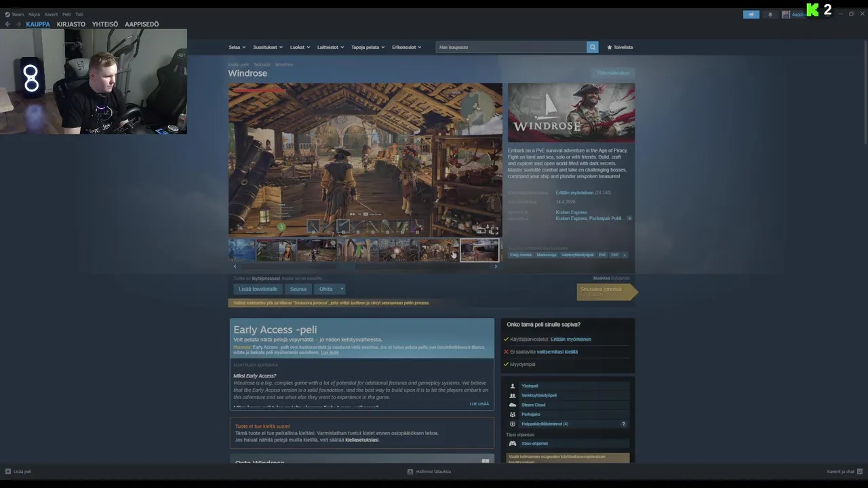868x488 pixels.
Task: Expand the Erikoisosiot dropdown
Action: pos(406,47)
